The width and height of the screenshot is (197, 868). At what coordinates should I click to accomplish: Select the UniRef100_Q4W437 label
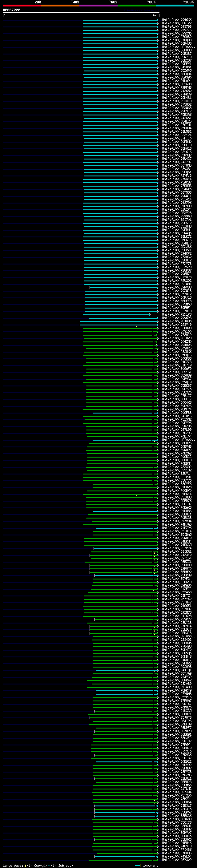pyautogui.click(x=177, y=159)
